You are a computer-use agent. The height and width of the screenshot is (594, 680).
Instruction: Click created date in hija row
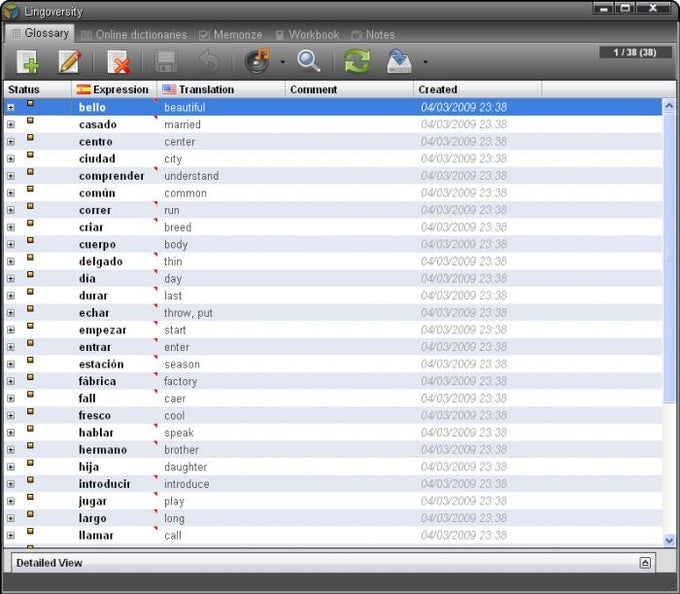(x=464, y=467)
